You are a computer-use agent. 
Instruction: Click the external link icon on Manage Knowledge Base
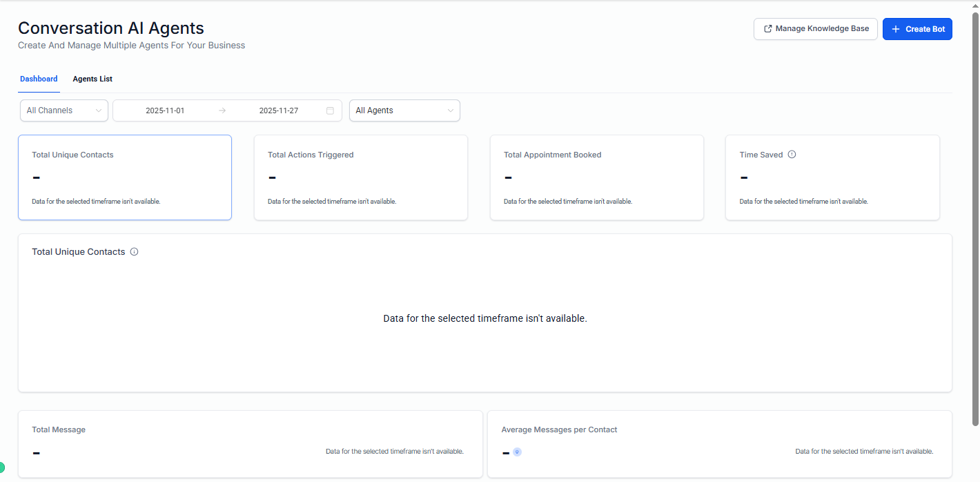tap(767, 29)
